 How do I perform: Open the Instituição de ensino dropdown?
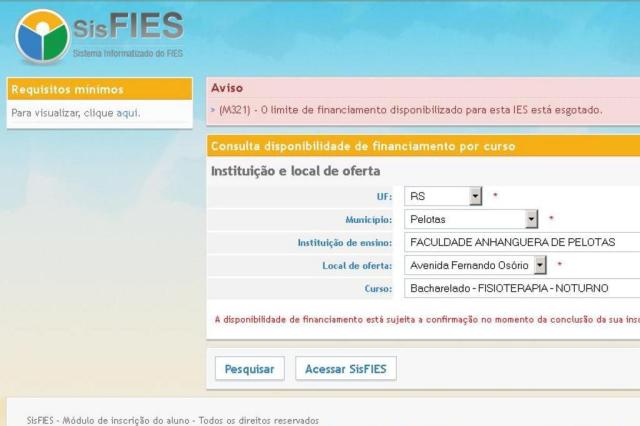pos(522,242)
